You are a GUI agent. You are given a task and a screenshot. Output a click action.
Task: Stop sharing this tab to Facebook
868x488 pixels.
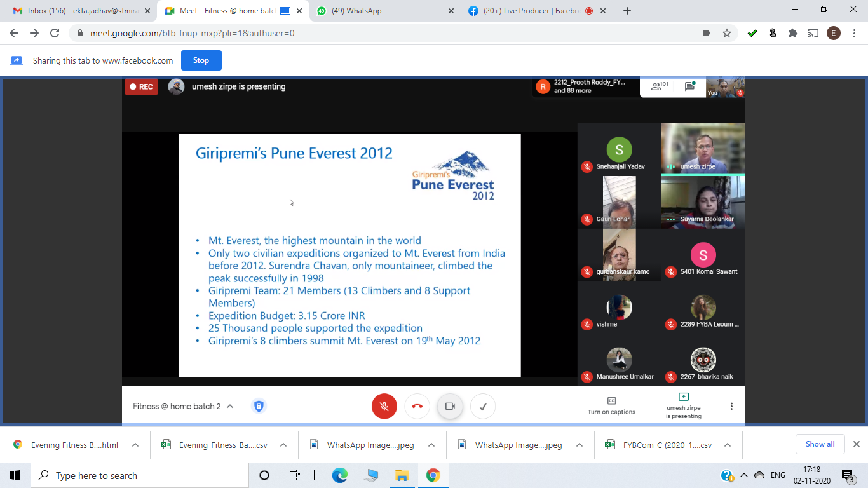[201, 60]
